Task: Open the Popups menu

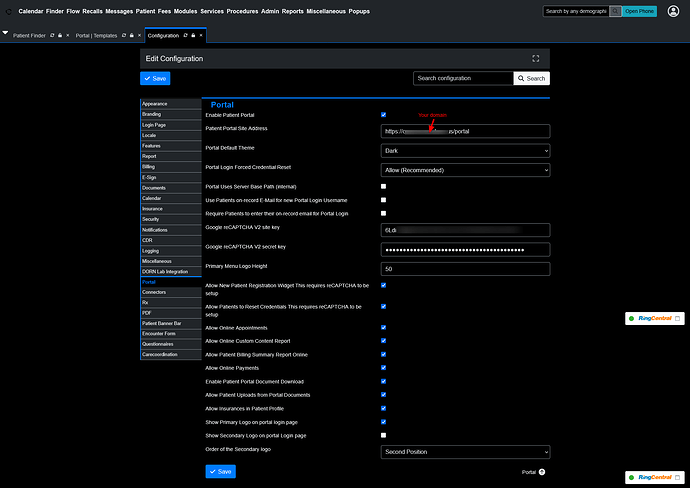Action: pos(359,11)
